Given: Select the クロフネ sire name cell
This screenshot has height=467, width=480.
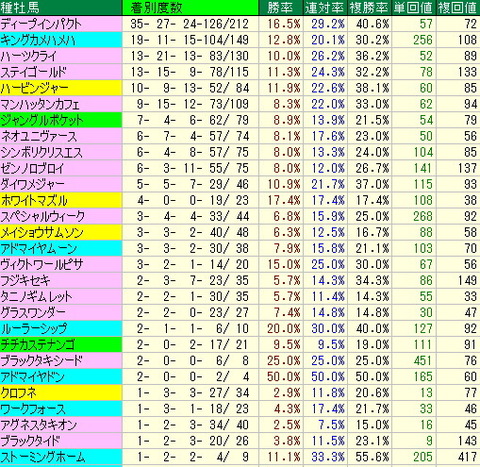Looking at the screenshot, I should pos(61,393).
